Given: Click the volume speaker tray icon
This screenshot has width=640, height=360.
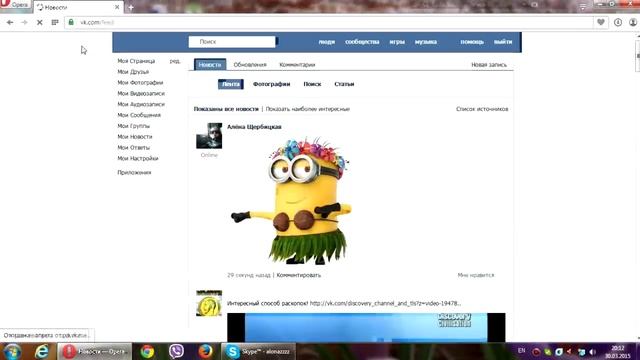Looking at the screenshot, I should tap(593, 351).
